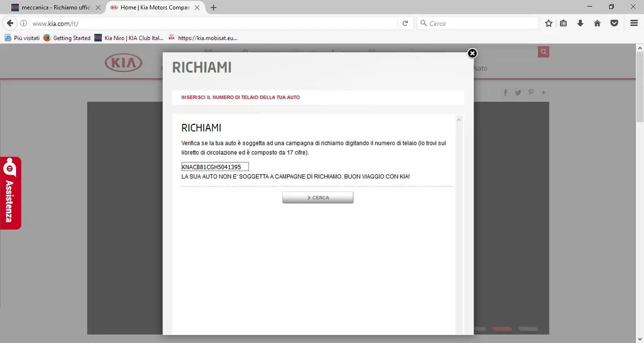This screenshot has height=343, width=644.
Task: Open more sharing options plus icon
Action: [544, 93]
